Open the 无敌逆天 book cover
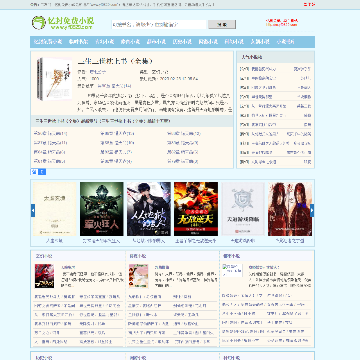Screen dimensions: 360x360 [x=196, y=209]
